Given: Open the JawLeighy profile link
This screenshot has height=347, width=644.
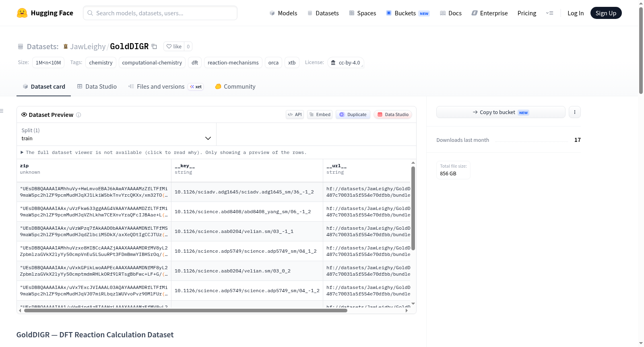Looking at the screenshot, I should (88, 46).
